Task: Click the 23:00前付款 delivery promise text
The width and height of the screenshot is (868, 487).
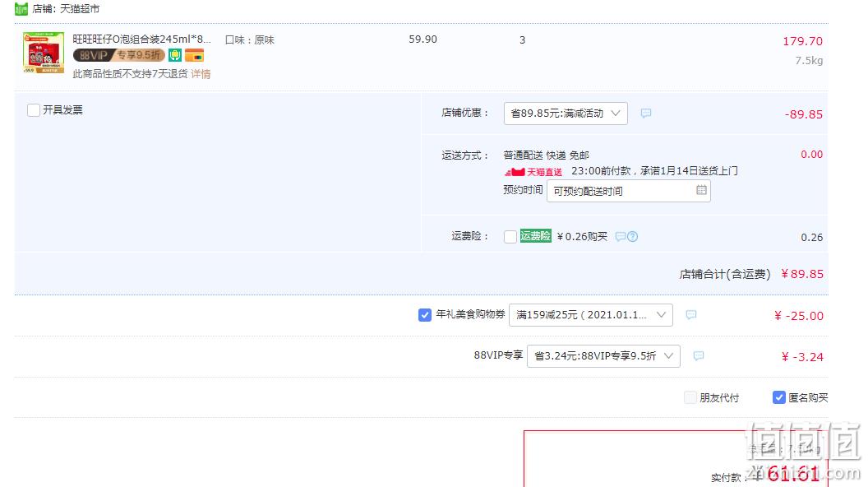Action: pyautogui.click(x=654, y=171)
